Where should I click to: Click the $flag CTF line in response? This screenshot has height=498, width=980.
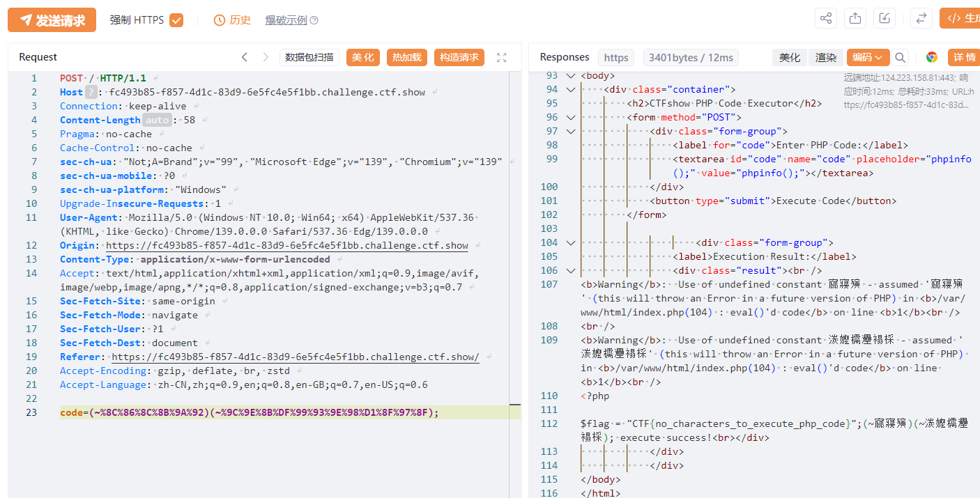(x=774, y=430)
